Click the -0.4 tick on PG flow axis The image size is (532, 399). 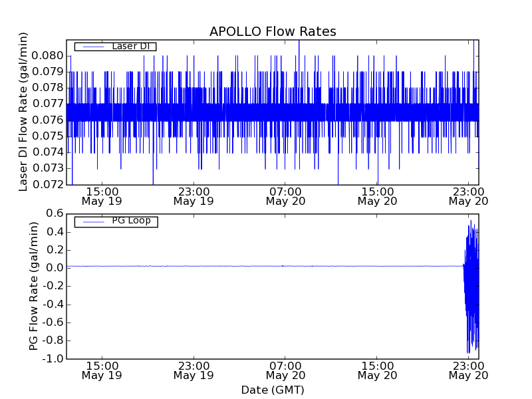point(53,304)
